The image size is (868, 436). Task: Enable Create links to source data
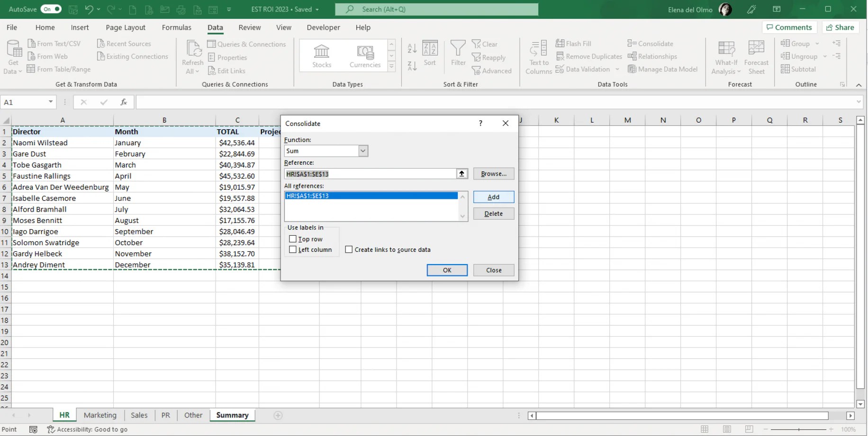tap(349, 249)
